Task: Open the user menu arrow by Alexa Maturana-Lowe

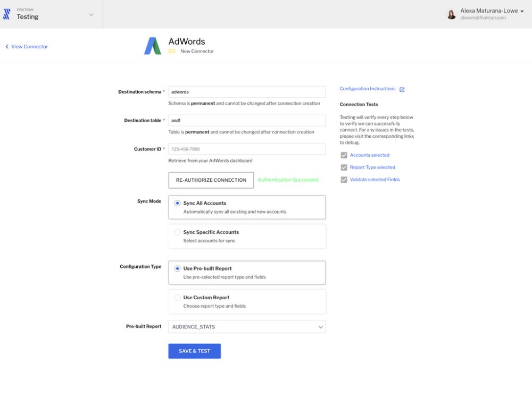Action: click(x=522, y=11)
